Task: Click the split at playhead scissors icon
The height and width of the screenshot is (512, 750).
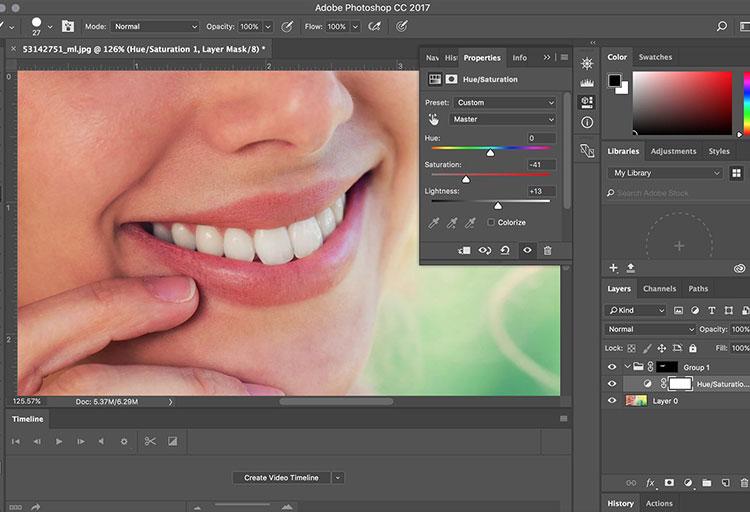Action: point(150,441)
